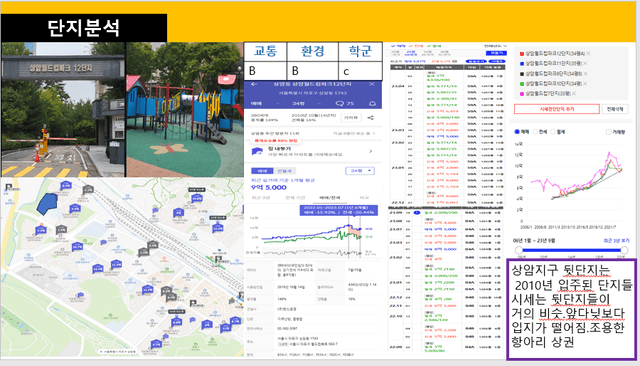640x366 pixels.
Task: Select the 매매/전세 chart tab
Action: coord(330,197)
